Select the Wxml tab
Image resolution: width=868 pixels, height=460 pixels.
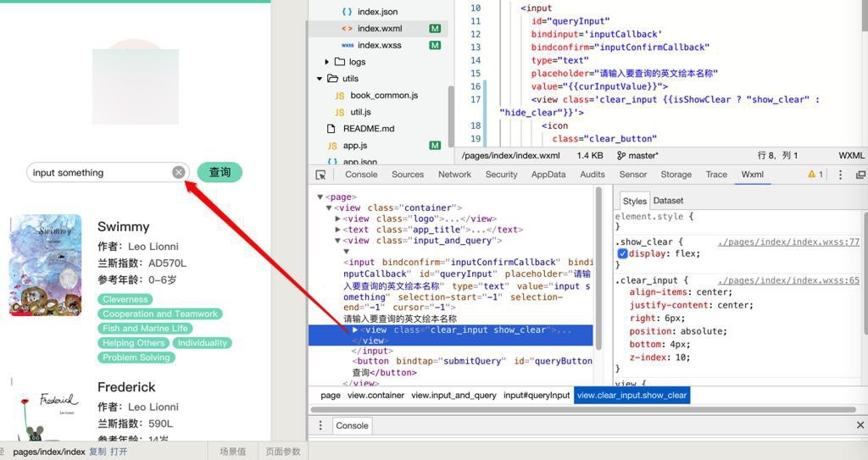coord(753,175)
